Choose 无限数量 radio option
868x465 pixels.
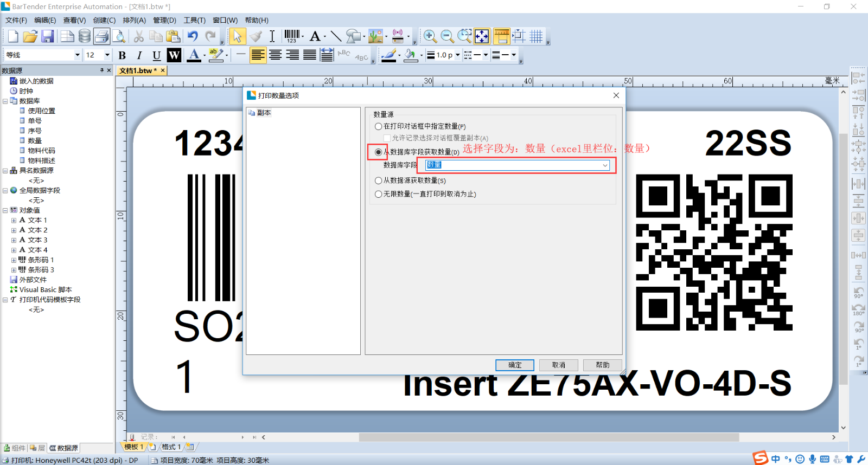tap(379, 194)
